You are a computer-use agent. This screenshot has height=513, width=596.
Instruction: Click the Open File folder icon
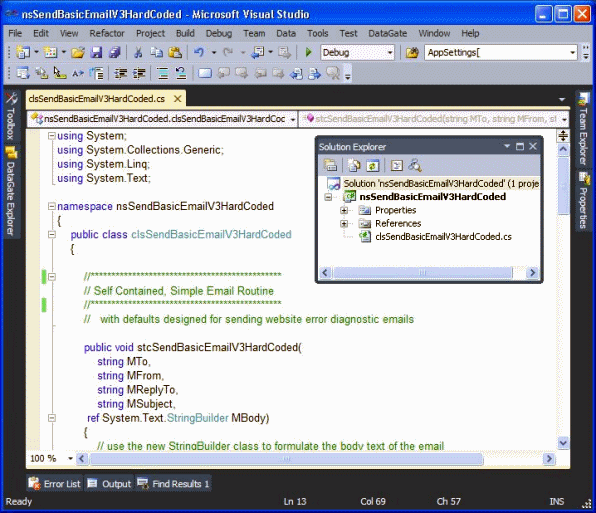coord(78,52)
